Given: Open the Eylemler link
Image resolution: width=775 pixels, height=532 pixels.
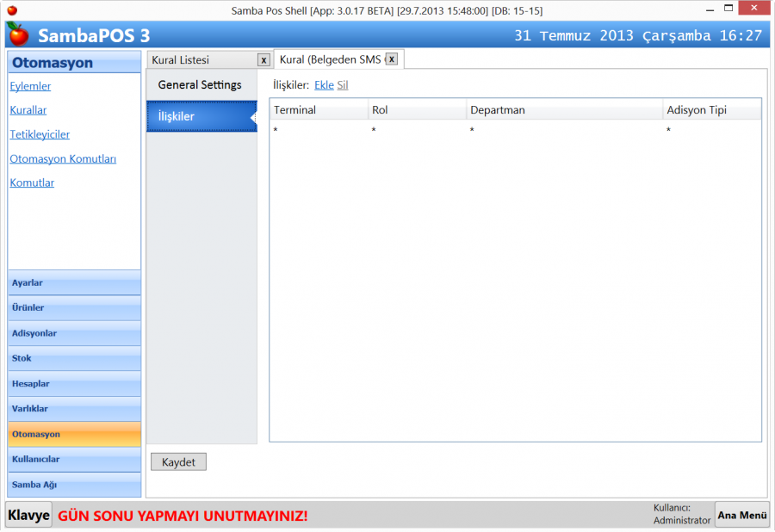Looking at the screenshot, I should coord(30,86).
